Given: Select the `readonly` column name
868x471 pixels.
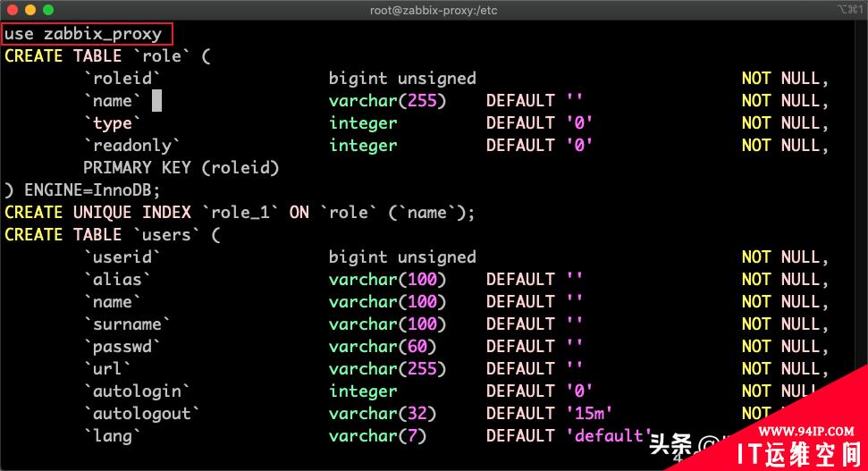Looking at the screenshot, I should [131, 145].
